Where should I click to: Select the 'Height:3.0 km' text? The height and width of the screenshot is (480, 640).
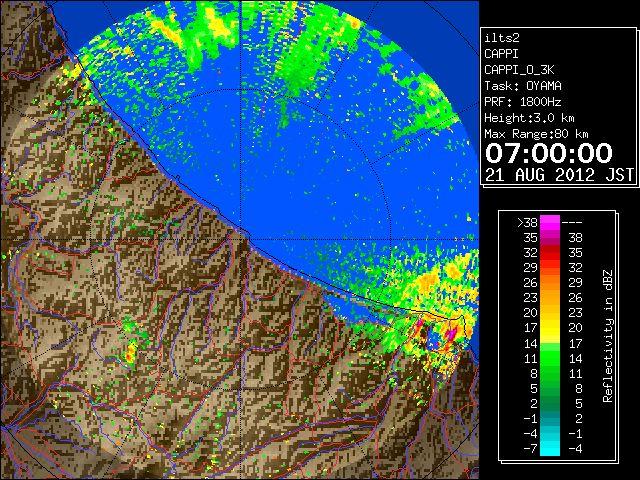[529, 118]
